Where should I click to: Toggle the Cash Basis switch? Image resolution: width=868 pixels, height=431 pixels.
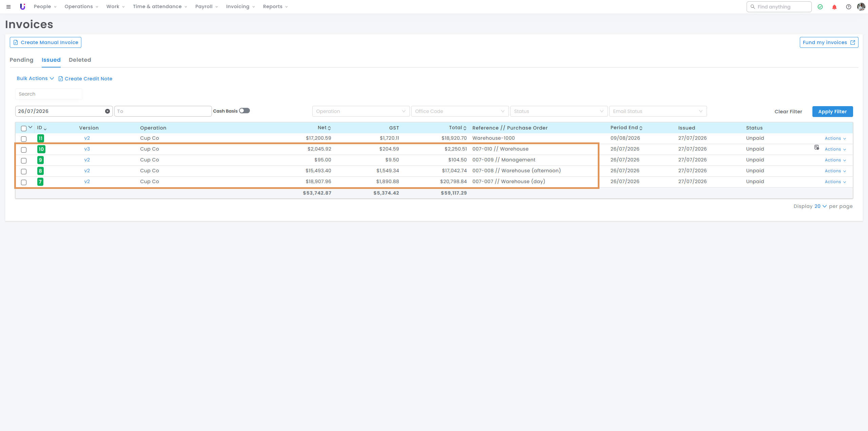tap(244, 111)
